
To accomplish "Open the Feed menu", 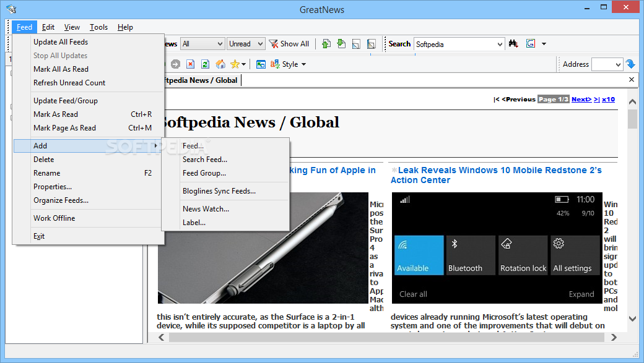I will (24, 27).
